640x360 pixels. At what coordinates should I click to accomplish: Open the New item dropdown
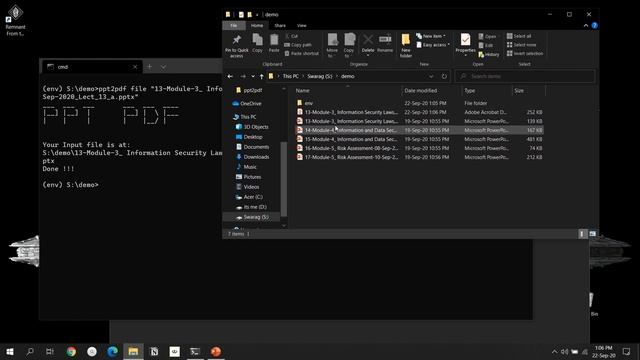[x=431, y=36]
